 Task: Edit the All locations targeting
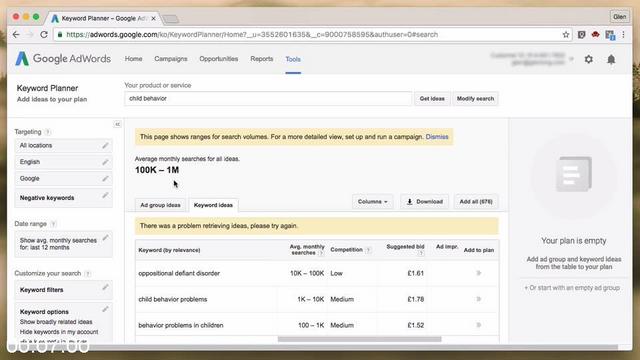click(105, 145)
